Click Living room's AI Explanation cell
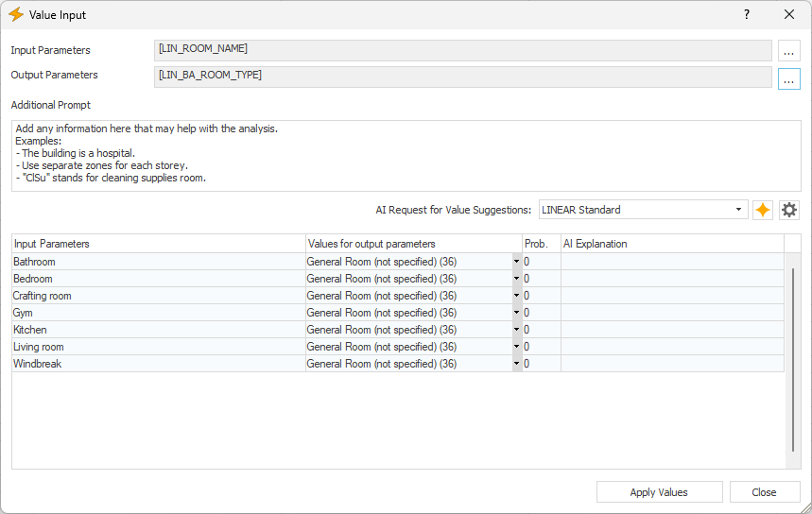 click(x=672, y=347)
